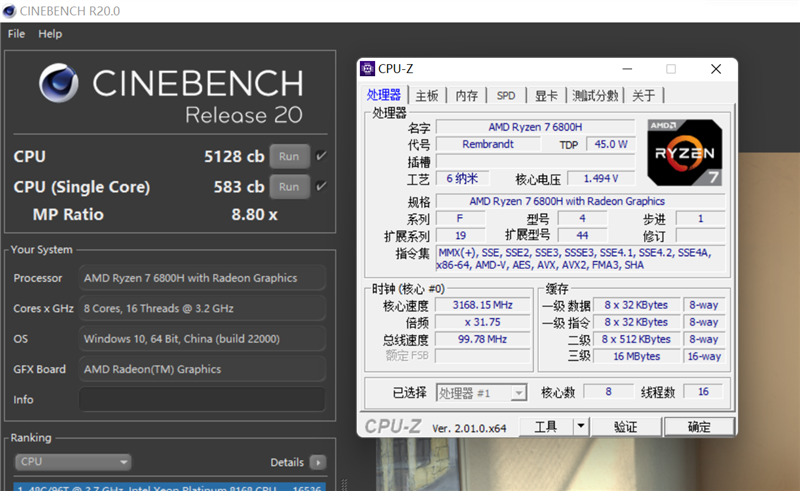800x491 pixels.
Task: Open the Help menu in Cinebench
Action: [x=50, y=34]
